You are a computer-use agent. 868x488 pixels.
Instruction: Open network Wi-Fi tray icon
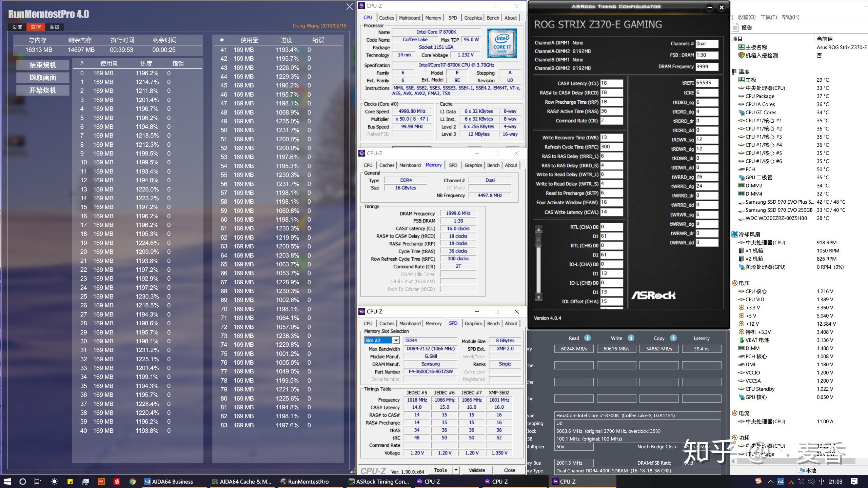pyautogui.click(x=801, y=482)
